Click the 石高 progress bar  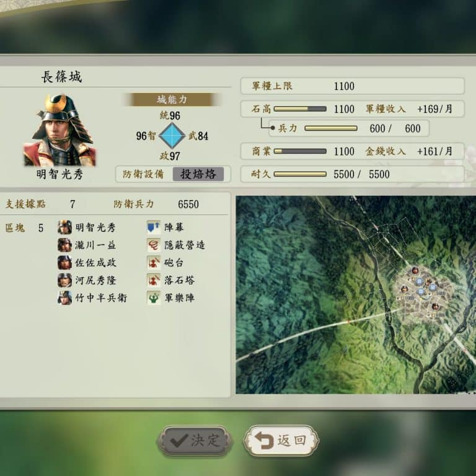[300, 109]
